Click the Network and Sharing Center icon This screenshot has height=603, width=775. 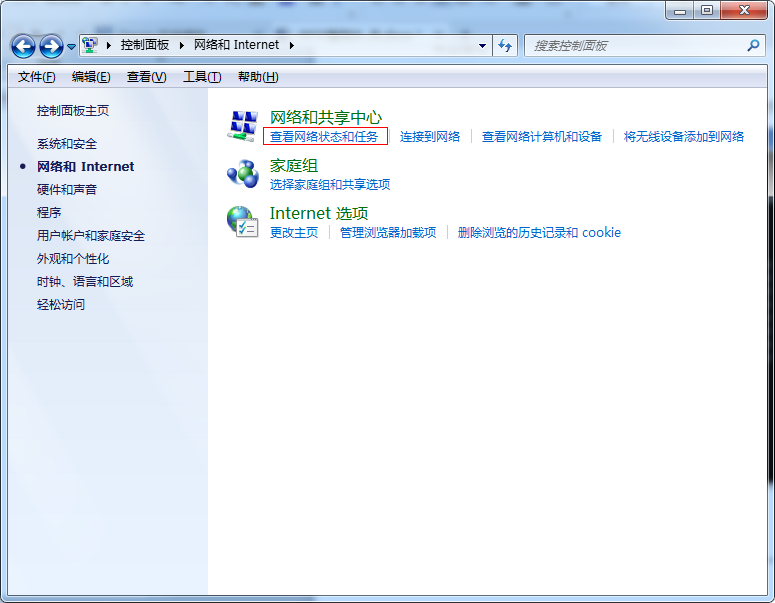pos(243,126)
